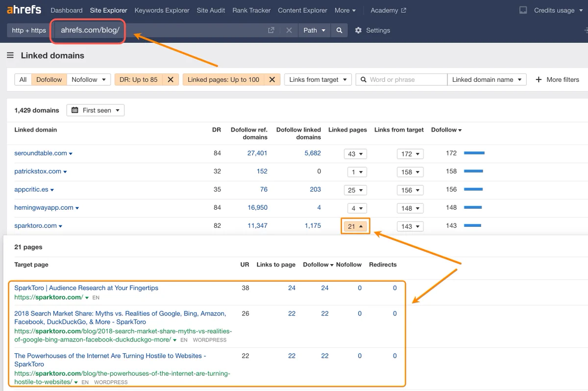Expand linked pages 43 for seroundtable.com
Screen dimensions: 588x391
[355, 154]
